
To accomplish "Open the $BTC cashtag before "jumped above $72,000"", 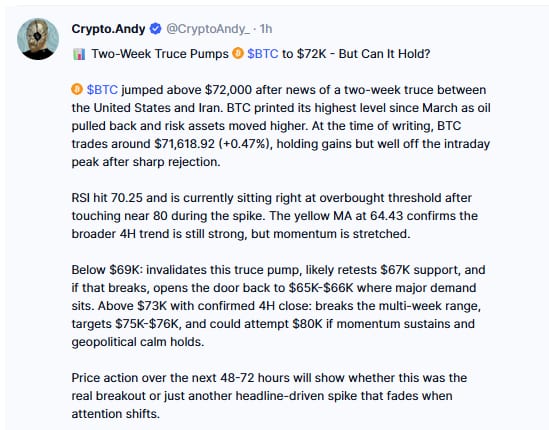I will 102,90.
